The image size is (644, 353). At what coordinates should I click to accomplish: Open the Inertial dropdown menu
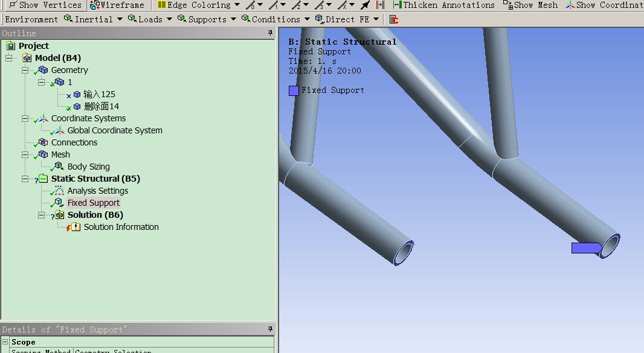point(93,19)
